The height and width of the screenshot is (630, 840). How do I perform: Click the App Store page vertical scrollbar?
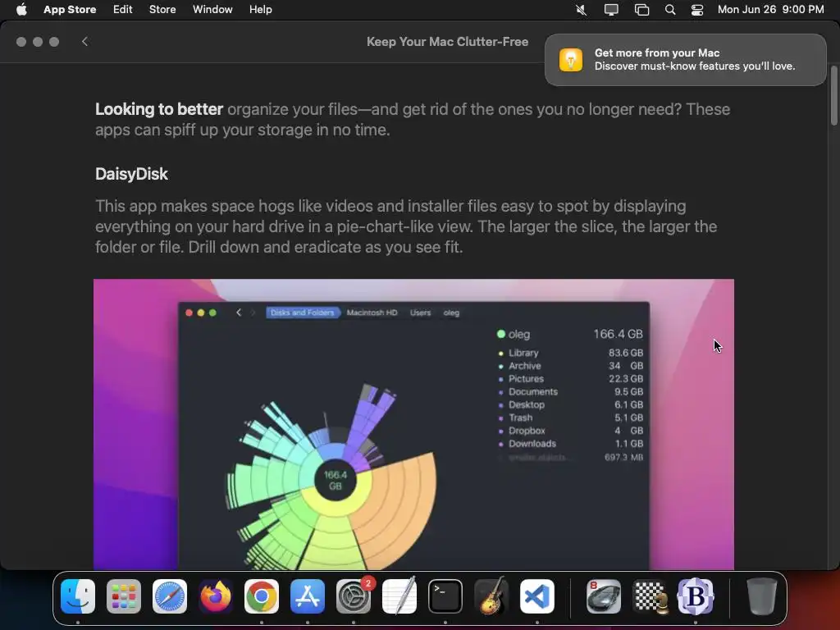point(833,97)
